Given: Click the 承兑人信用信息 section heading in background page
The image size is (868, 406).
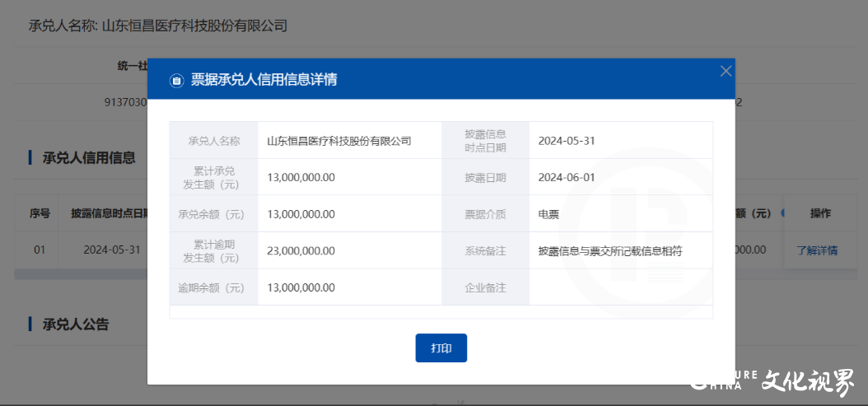Looking at the screenshot, I should [x=89, y=158].
